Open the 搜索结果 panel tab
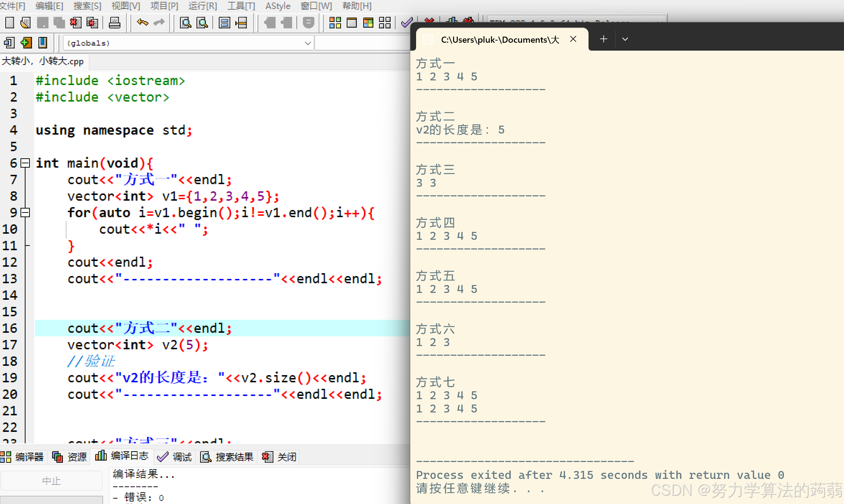 click(x=227, y=457)
